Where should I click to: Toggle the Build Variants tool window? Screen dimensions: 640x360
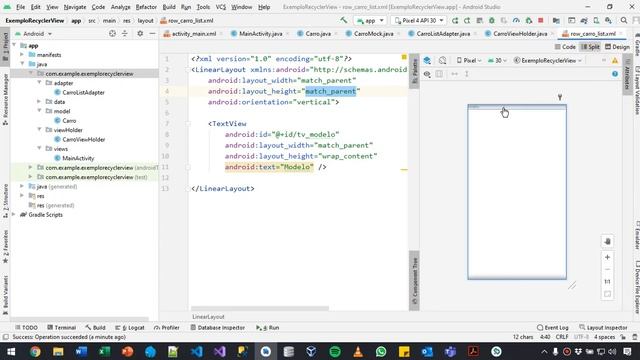click(x=5, y=295)
